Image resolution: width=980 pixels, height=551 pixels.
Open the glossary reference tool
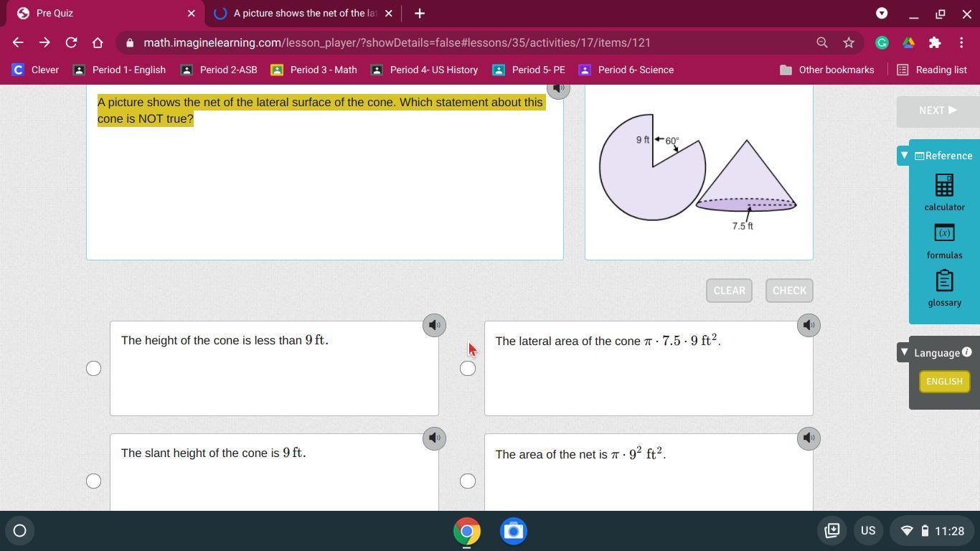point(944,288)
